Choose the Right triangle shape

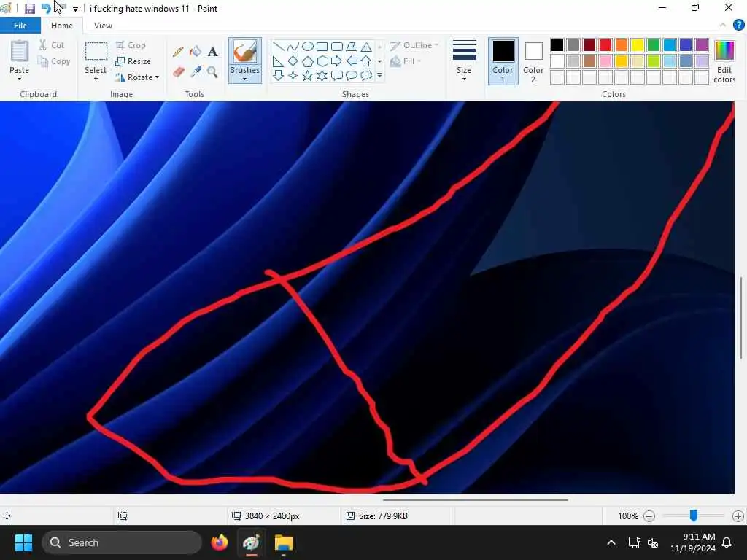[x=278, y=61]
